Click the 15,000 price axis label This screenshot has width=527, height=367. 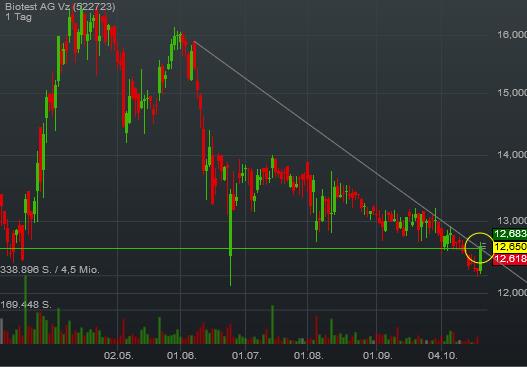pyautogui.click(x=512, y=92)
